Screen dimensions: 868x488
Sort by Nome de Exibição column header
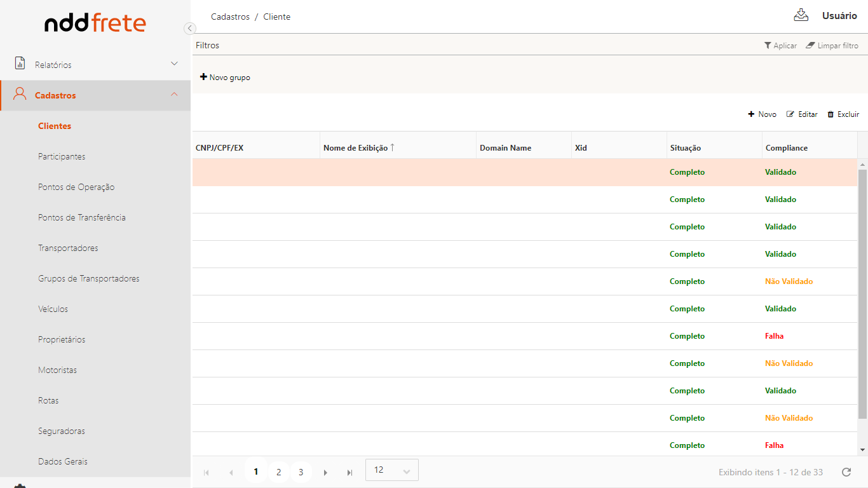[355, 148]
